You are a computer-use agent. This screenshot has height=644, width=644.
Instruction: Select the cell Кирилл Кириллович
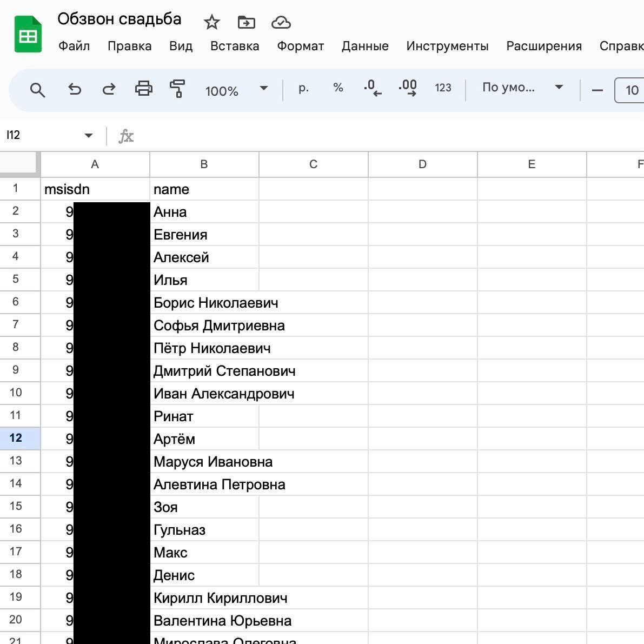pyautogui.click(x=204, y=598)
